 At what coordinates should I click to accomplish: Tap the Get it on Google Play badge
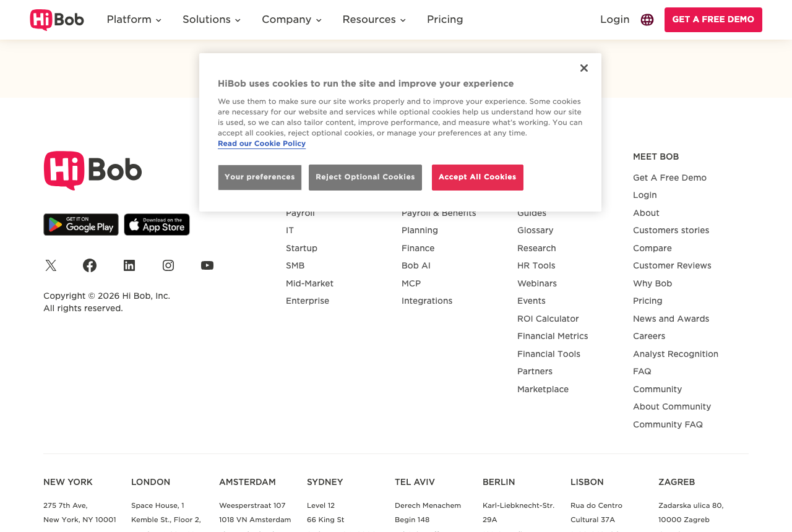tap(81, 225)
